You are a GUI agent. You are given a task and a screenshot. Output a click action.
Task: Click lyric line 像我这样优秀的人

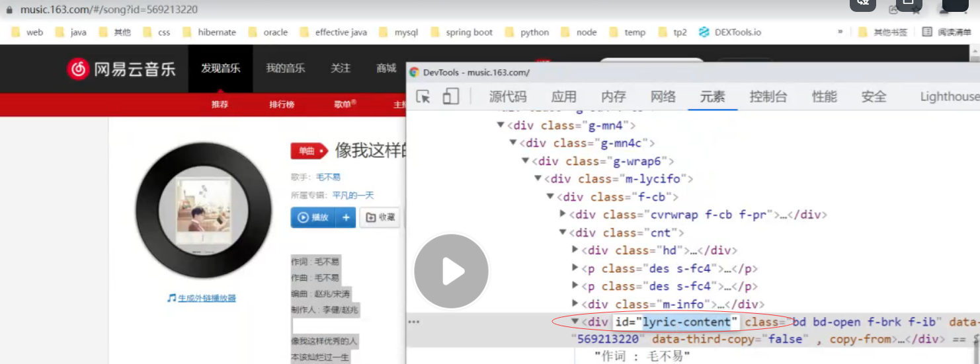coord(324,342)
